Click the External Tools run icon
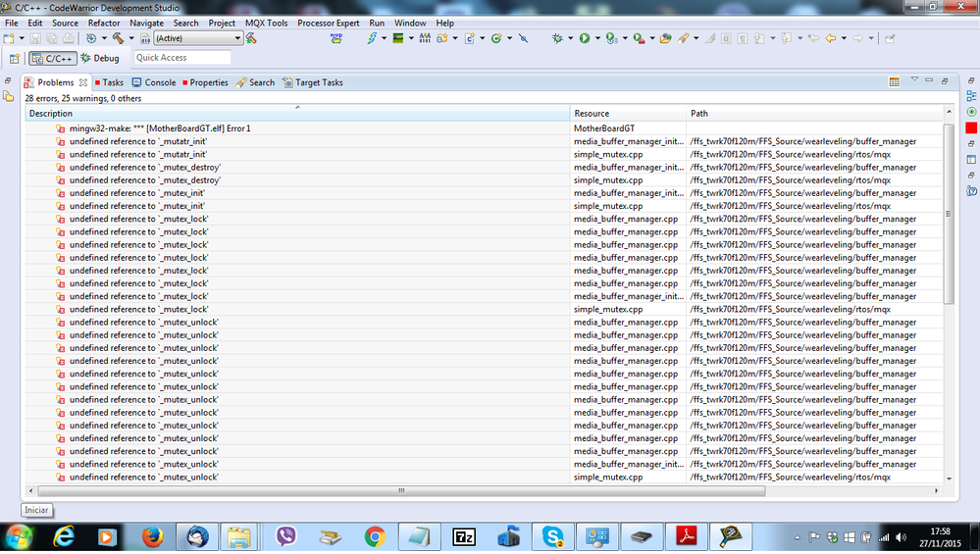The height and width of the screenshot is (554, 980). pos(639,38)
